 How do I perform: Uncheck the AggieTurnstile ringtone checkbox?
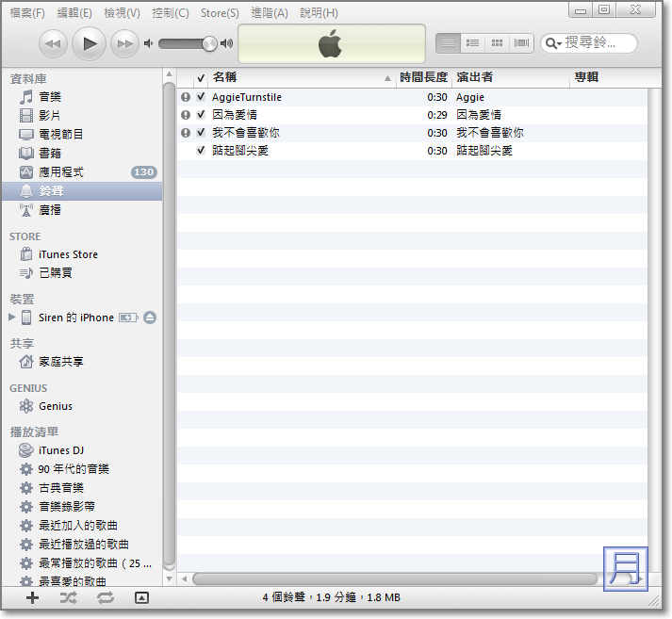point(201,97)
